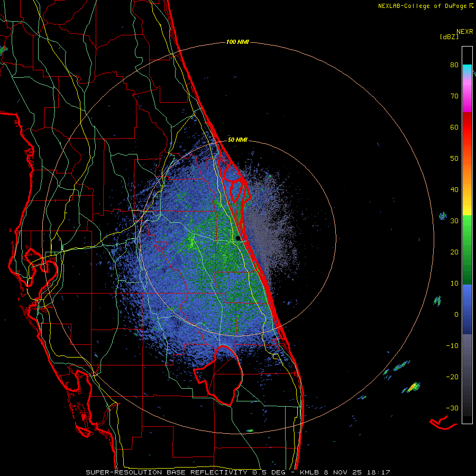The height and width of the screenshot is (476, 476).
Task: Click the orange-yellow storm cell offshore southeast
Action: (412, 387)
